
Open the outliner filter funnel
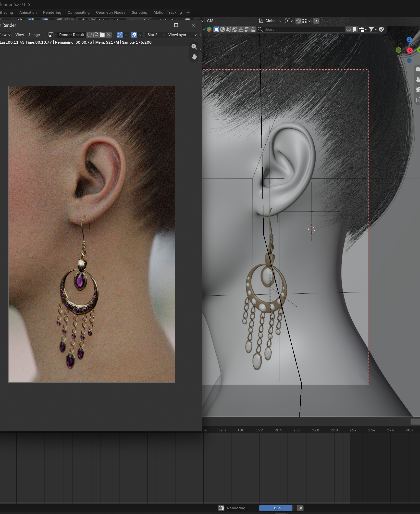click(x=373, y=29)
